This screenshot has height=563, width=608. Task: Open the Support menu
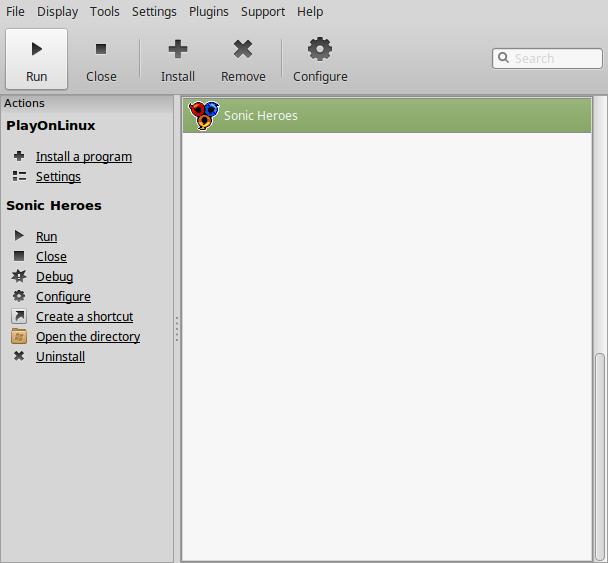pos(263,12)
